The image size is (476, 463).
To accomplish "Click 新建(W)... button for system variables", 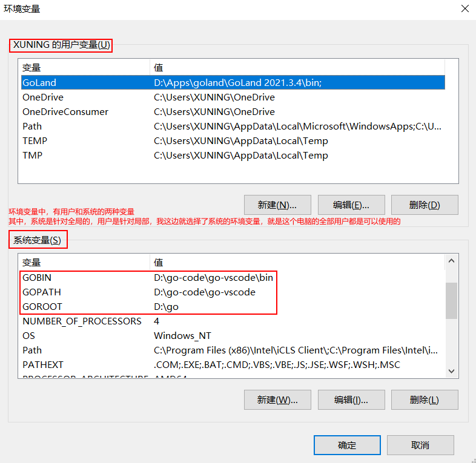I will (277, 400).
